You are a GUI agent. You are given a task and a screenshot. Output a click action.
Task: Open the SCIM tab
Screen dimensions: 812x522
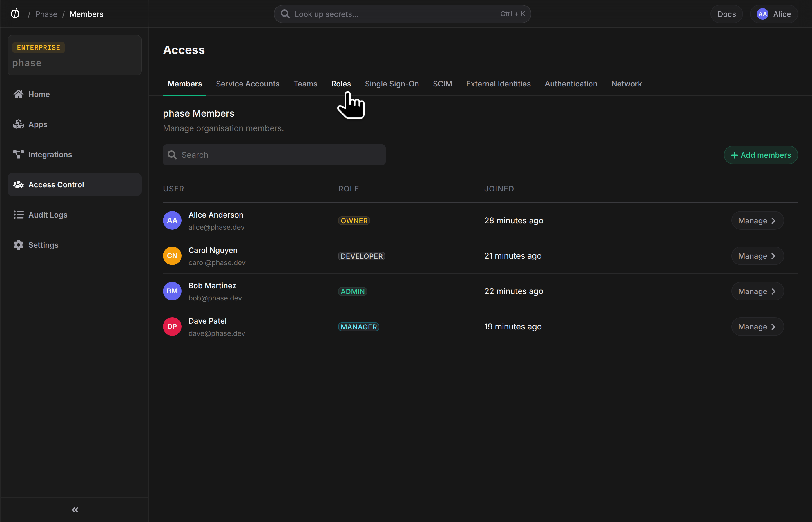pyautogui.click(x=442, y=84)
